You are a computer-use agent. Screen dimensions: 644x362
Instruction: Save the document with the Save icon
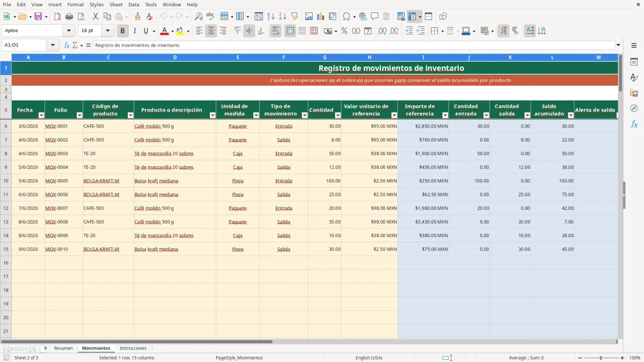pos(38,17)
